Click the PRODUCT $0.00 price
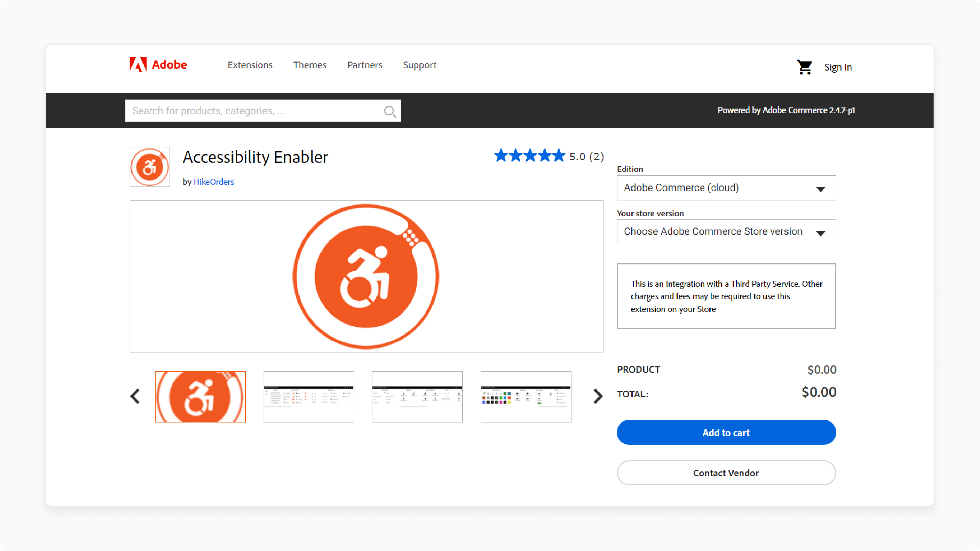Viewport: 980px width, 551px height. tap(822, 369)
